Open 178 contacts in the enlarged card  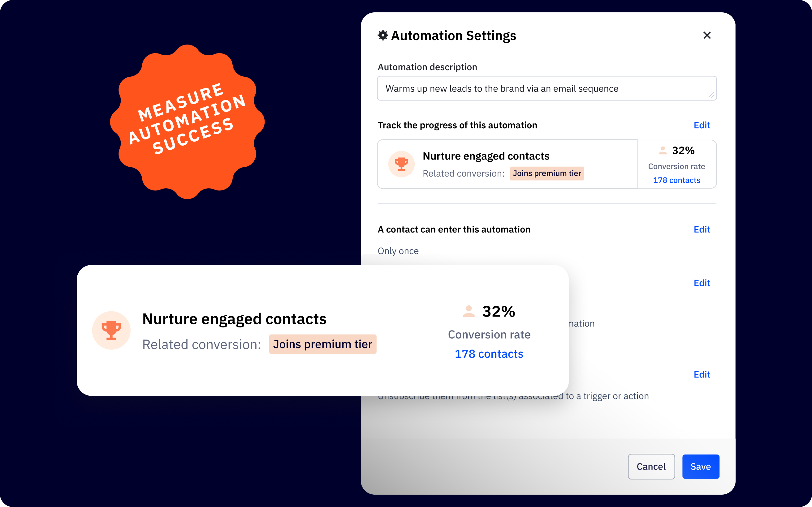[x=489, y=353]
